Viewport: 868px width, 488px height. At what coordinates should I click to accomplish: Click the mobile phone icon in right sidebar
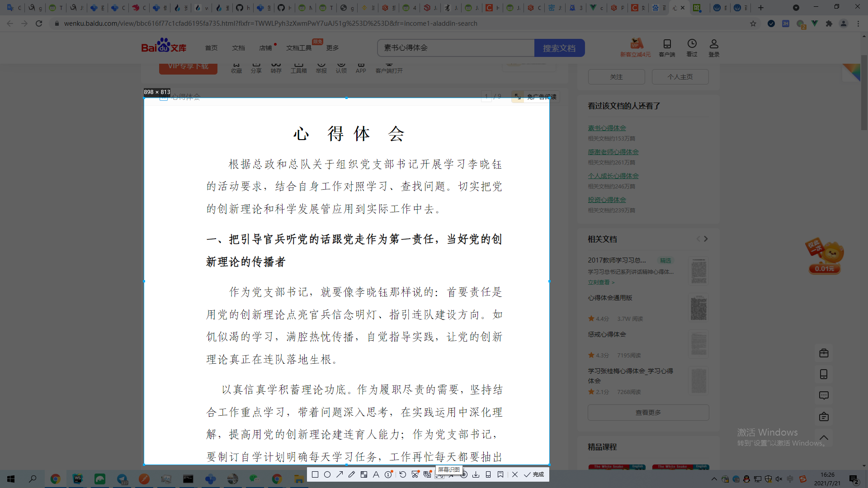[824, 374]
